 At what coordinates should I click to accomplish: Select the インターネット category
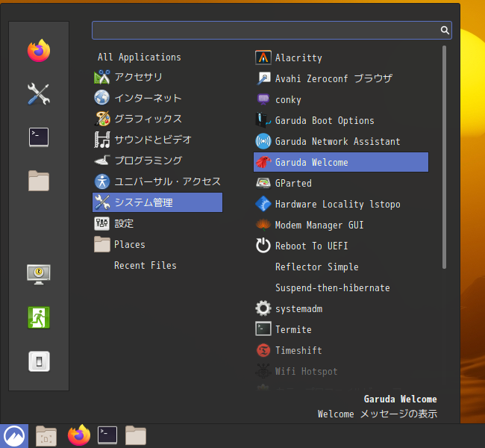157,98
